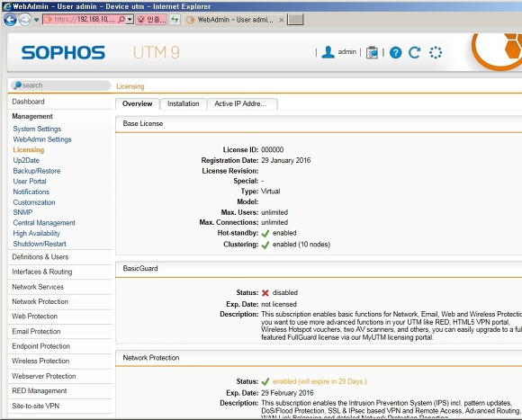
Task: Open the recent pages dropdown arrow
Action: click(37, 20)
